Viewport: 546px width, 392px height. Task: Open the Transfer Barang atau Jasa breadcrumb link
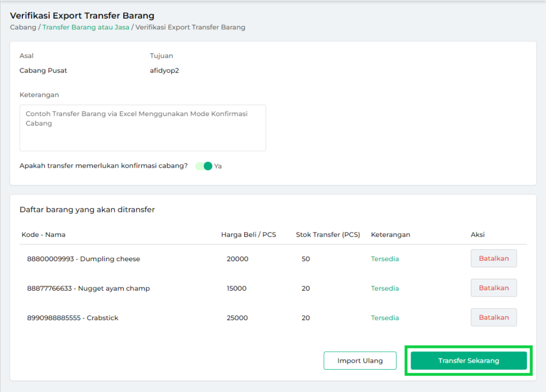pyautogui.click(x=86, y=27)
